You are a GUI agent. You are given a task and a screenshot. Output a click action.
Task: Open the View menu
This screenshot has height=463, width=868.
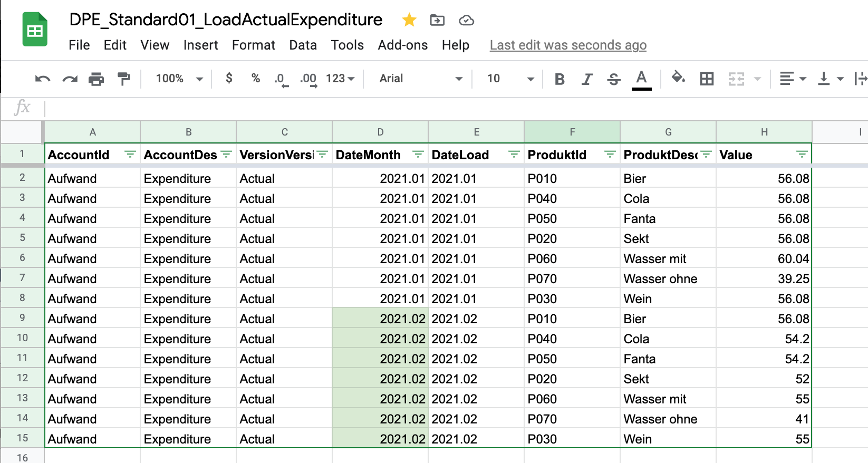point(155,45)
